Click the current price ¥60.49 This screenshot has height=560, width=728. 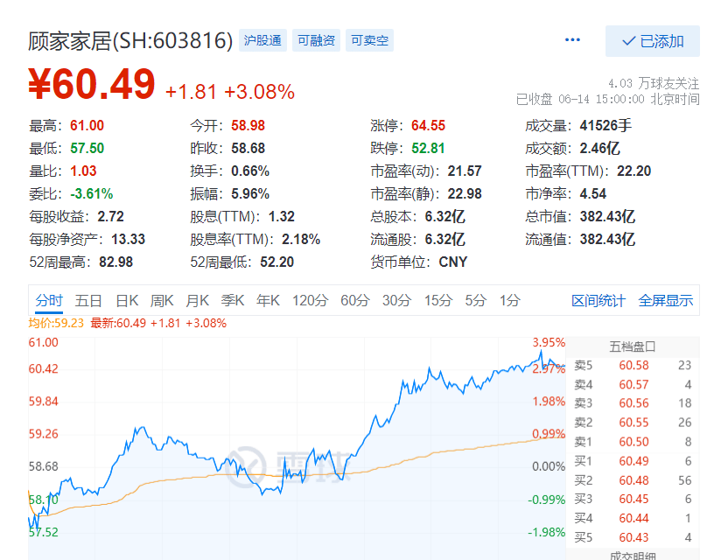coord(92,85)
